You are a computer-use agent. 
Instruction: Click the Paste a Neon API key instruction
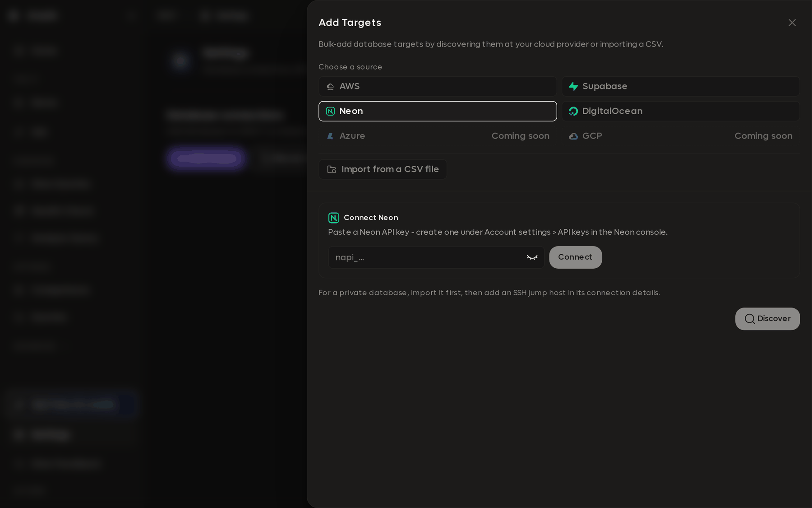point(498,232)
